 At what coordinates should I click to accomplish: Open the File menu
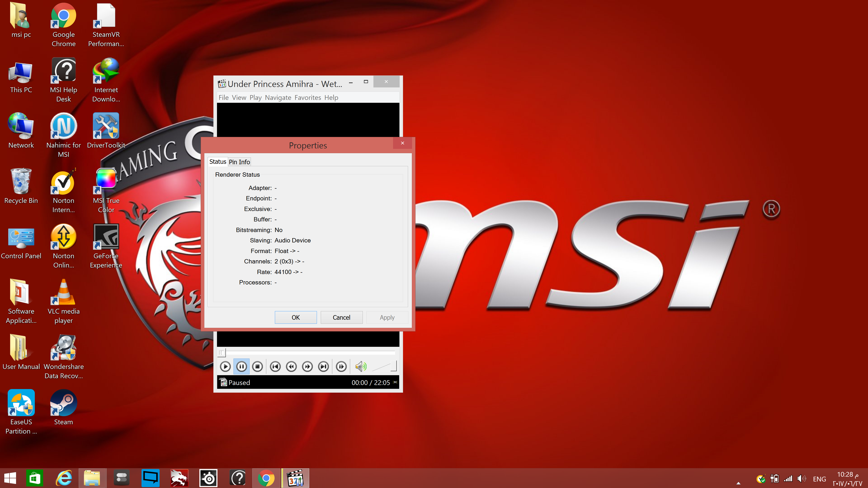pyautogui.click(x=223, y=98)
